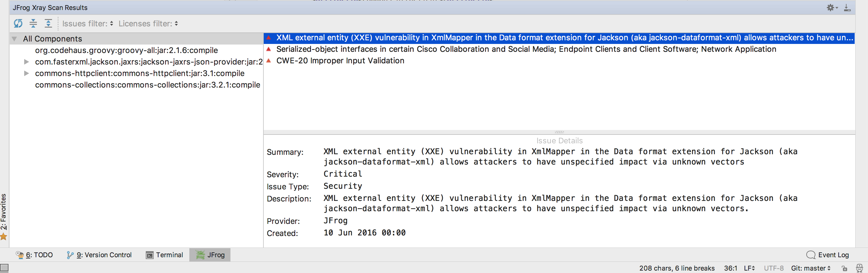
Task: Click the read-only lock icon in the status bar
Action: click(844, 268)
